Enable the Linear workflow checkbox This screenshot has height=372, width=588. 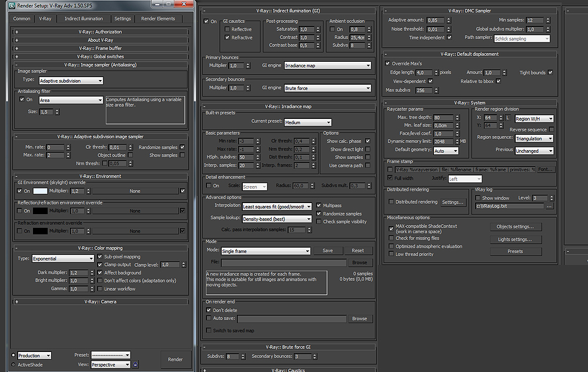[100, 288]
